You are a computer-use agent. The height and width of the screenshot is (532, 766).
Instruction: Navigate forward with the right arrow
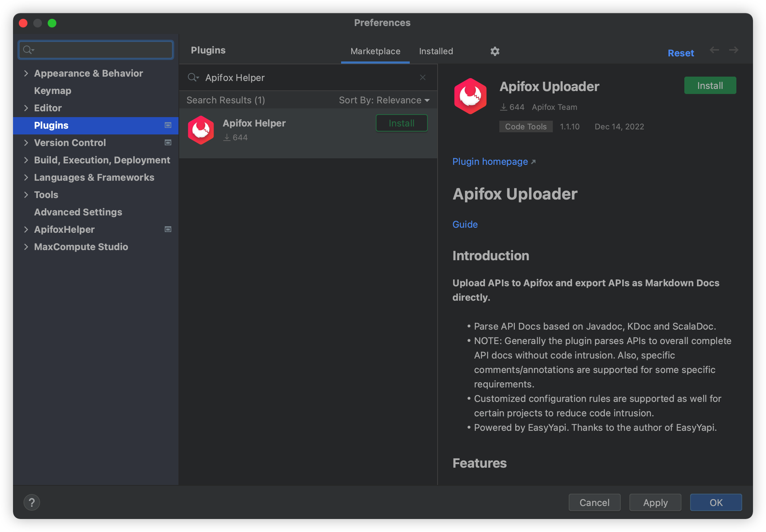pos(733,50)
